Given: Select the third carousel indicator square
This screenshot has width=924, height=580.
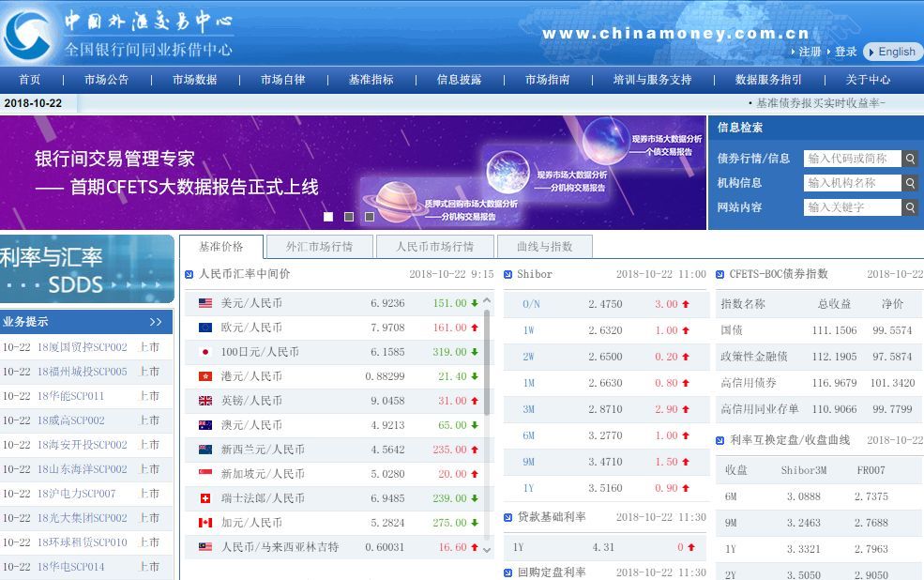Looking at the screenshot, I should coord(369,216).
